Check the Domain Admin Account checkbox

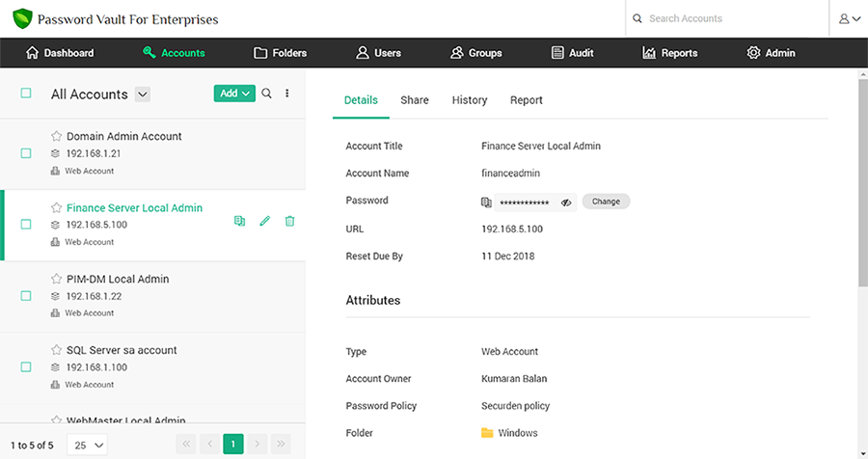coord(26,153)
